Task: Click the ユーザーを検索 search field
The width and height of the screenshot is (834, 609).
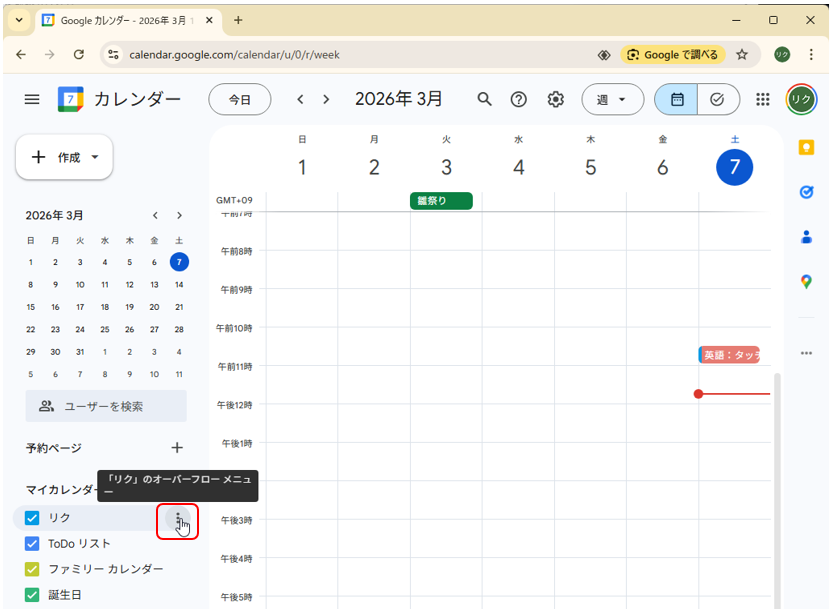Action: click(106, 406)
